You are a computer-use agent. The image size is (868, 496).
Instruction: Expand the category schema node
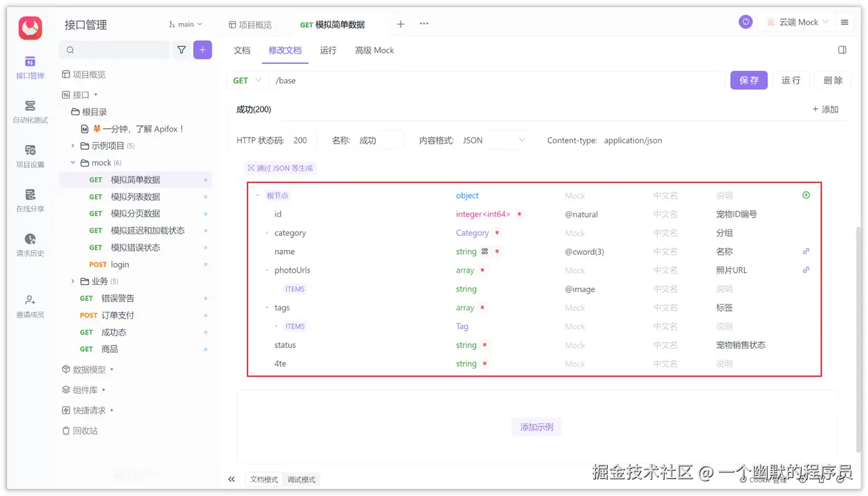(267, 233)
